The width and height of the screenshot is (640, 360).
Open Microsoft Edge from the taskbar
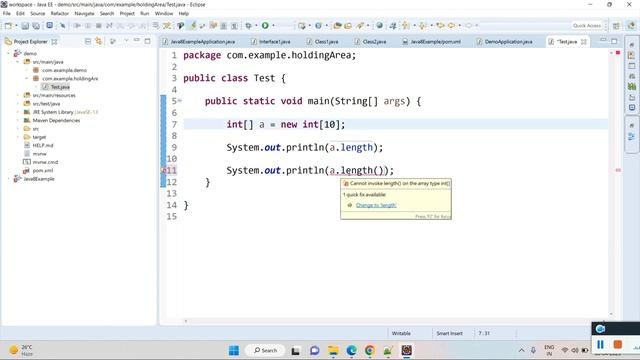click(351, 350)
